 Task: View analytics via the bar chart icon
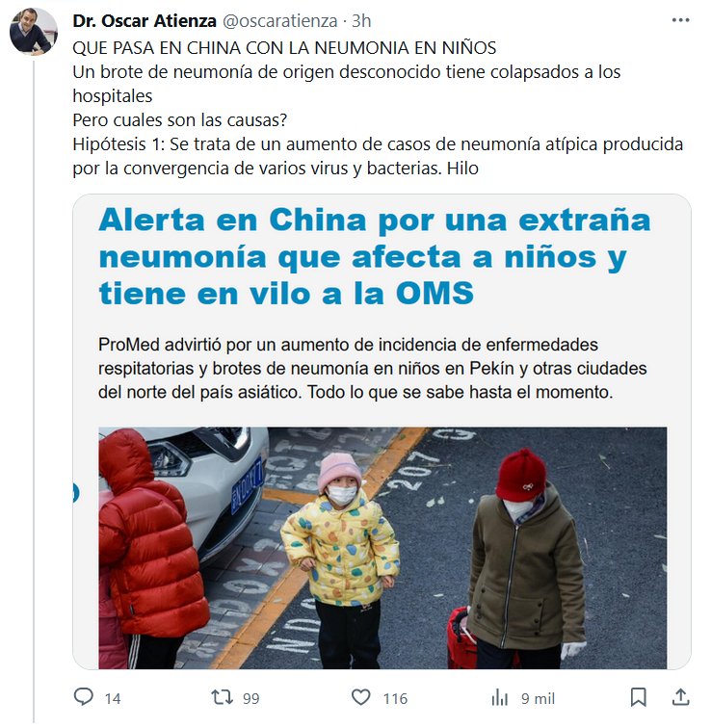[500, 698]
